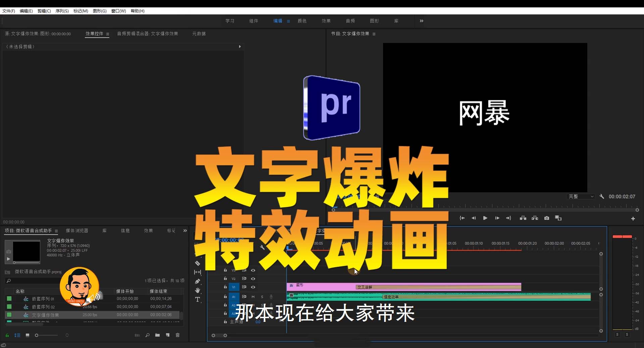Open the comparison view button
Viewport: 644px width, 348px height.
(x=558, y=218)
